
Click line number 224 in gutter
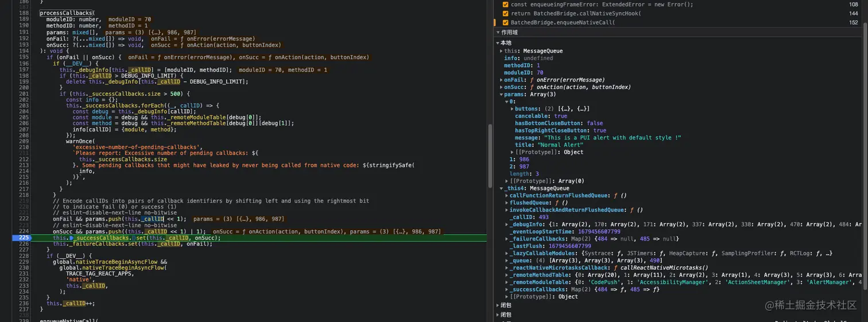24,231
